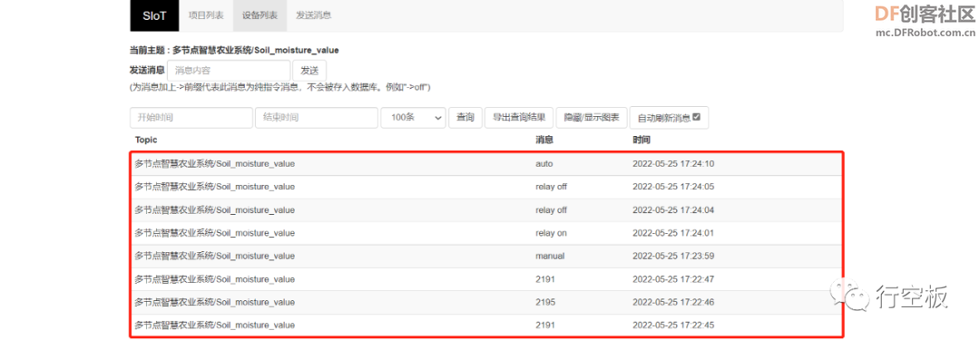
Task: Click the Topic column header
Action: click(x=145, y=140)
